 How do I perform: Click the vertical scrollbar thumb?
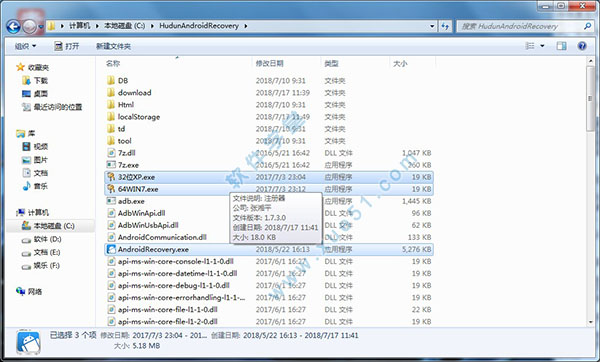(x=591, y=98)
